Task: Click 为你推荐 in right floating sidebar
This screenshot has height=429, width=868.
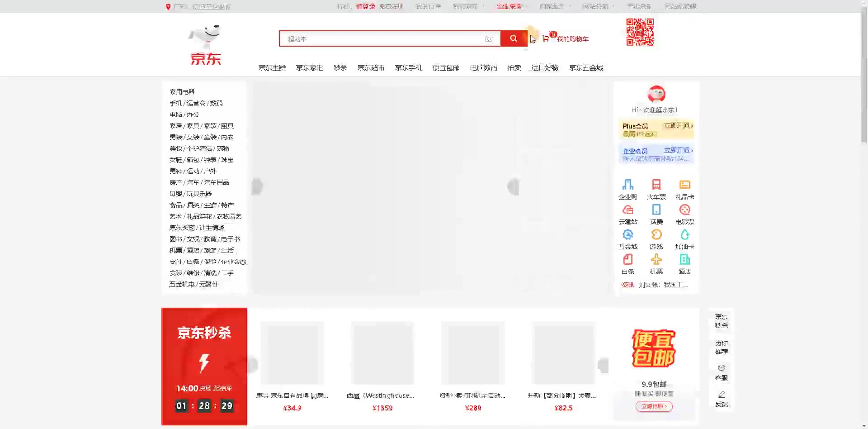Action: (722, 347)
